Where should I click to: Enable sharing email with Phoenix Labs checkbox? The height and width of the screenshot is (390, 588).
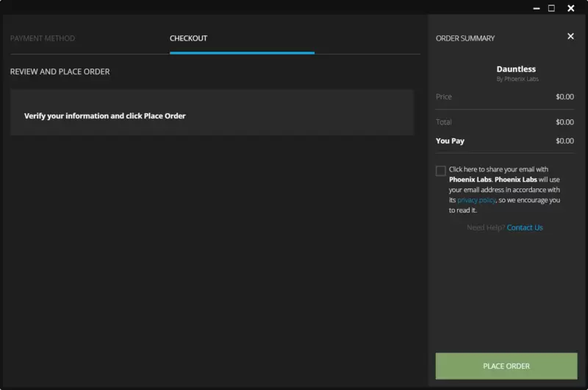click(440, 171)
